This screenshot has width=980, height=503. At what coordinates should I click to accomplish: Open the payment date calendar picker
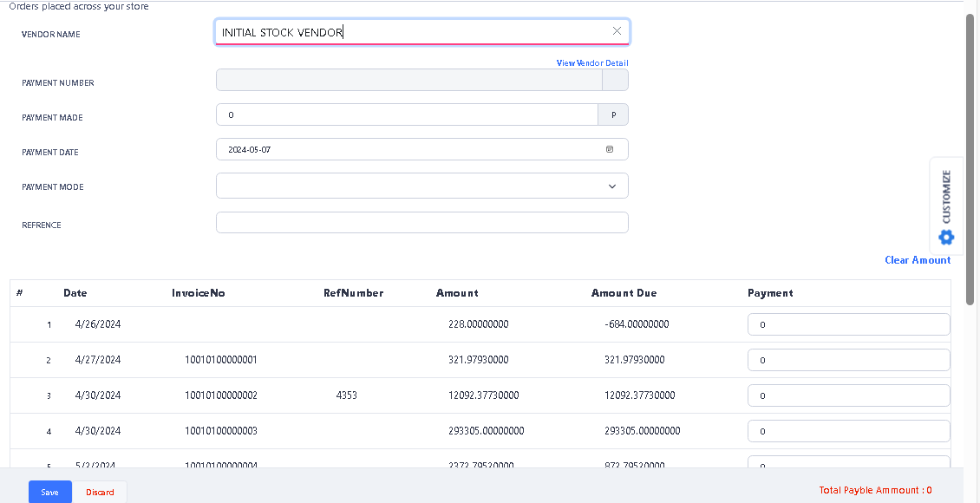pyautogui.click(x=609, y=149)
